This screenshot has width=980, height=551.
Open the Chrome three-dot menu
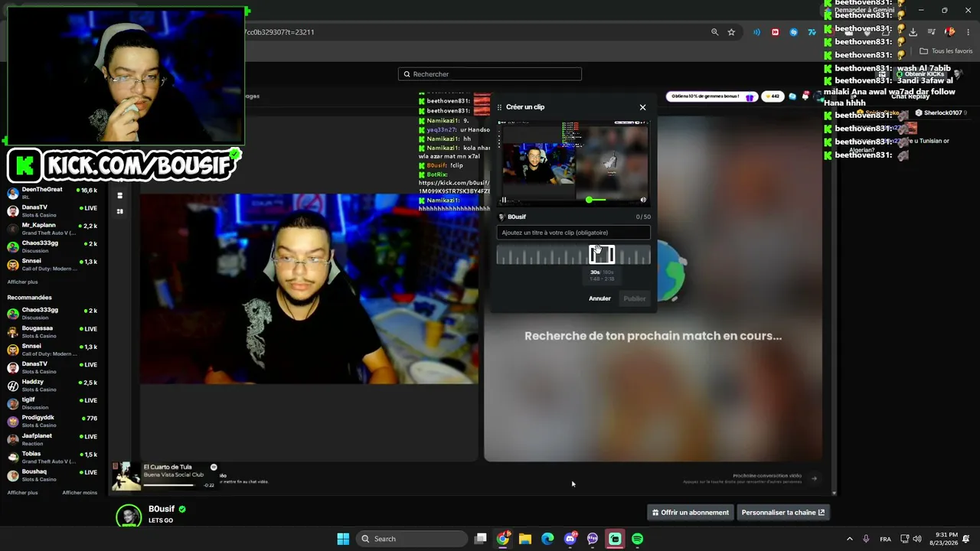pyautogui.click(x=969, y=32)
